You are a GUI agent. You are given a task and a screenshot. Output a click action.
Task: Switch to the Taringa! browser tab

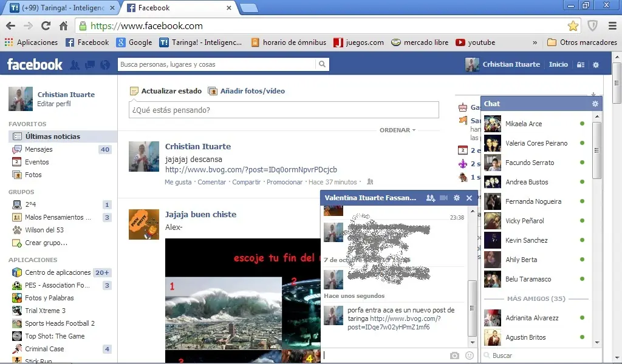click(62, 7)
